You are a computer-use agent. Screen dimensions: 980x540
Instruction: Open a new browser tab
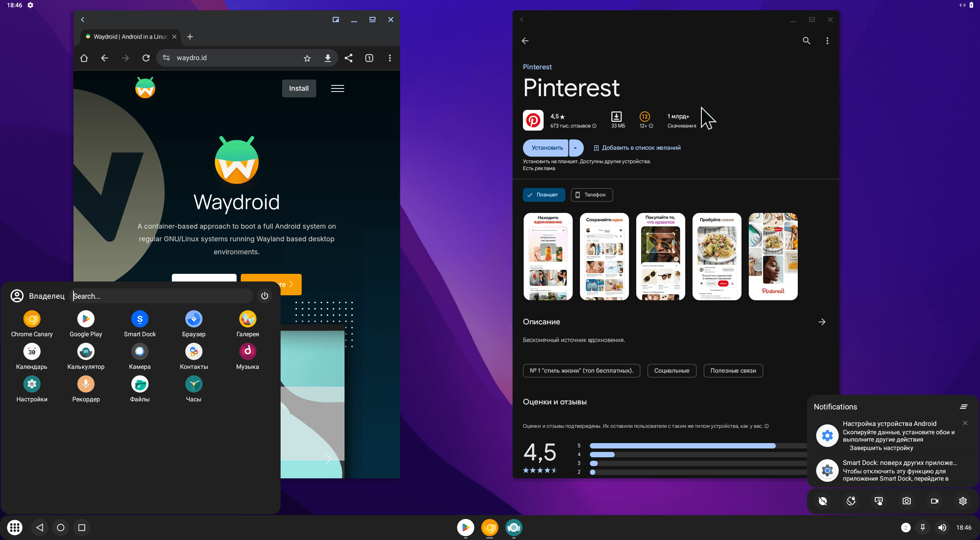tap(190, 37)
